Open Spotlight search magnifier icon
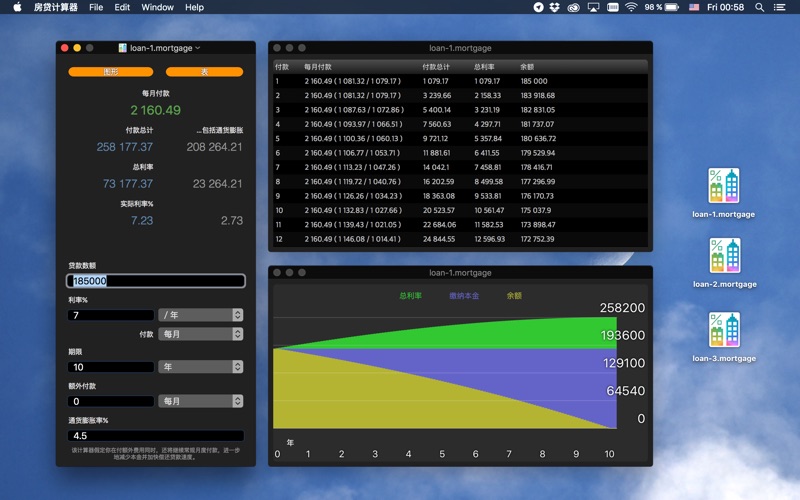The width and height of the screenshot is (800, 500). [757, 7]
